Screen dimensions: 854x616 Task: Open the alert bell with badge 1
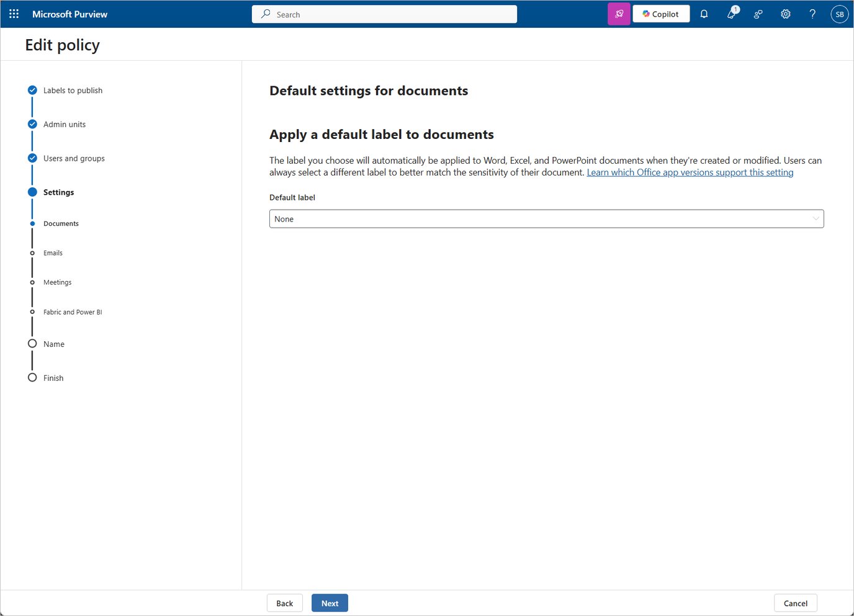732,14
